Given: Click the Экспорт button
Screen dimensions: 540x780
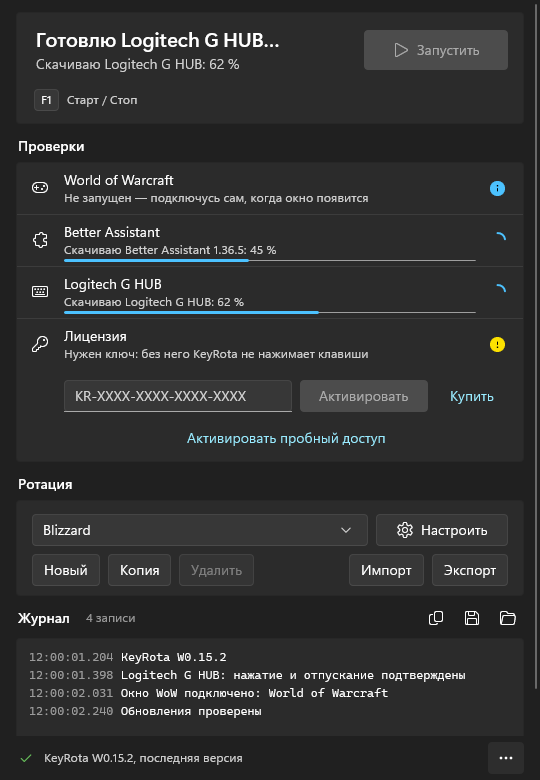Looking at the screenshot, I should pyautogui.click(x=469, y=570).
